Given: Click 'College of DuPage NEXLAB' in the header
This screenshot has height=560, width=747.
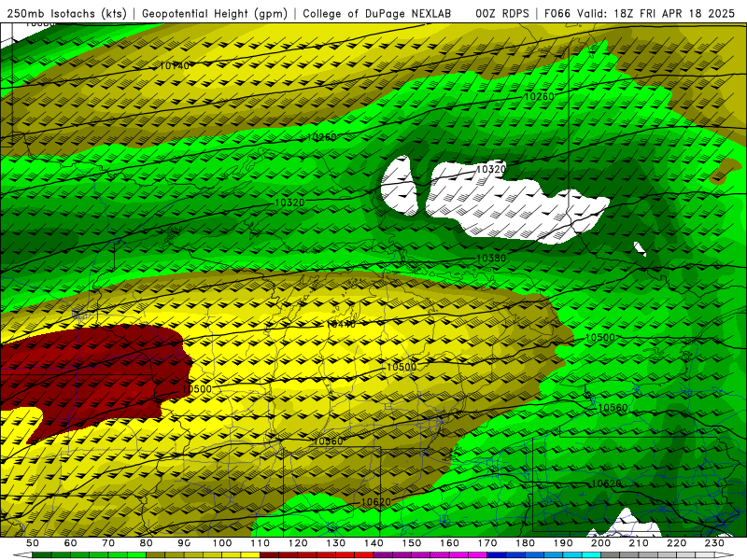Looking at the screenshot, I should tap(377, 14).
